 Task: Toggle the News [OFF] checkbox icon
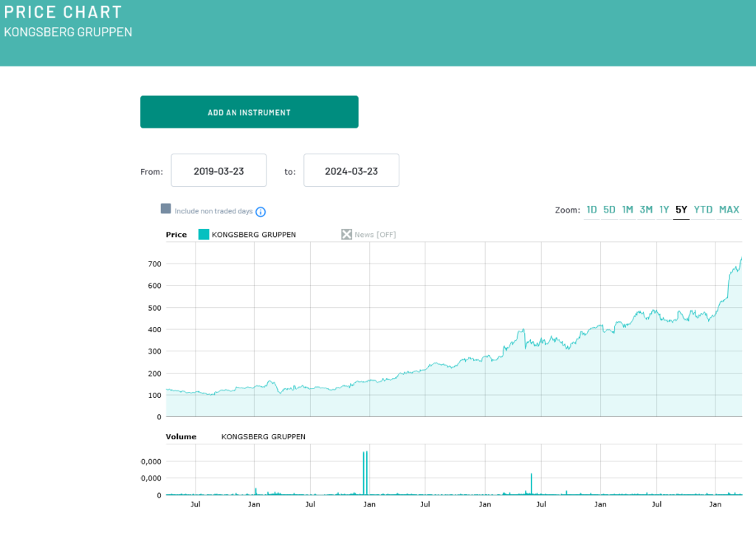pyautogui.click(x=346, y=234)
